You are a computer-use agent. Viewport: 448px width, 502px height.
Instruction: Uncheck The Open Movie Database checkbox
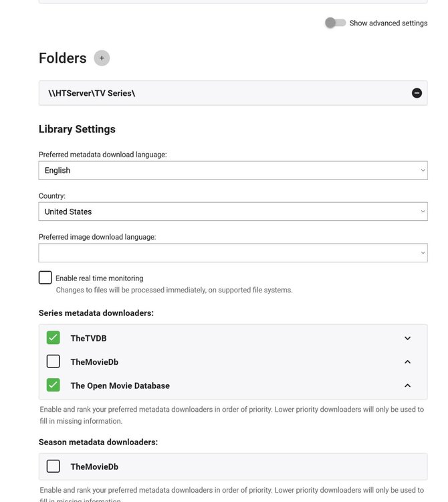point(53,385)
